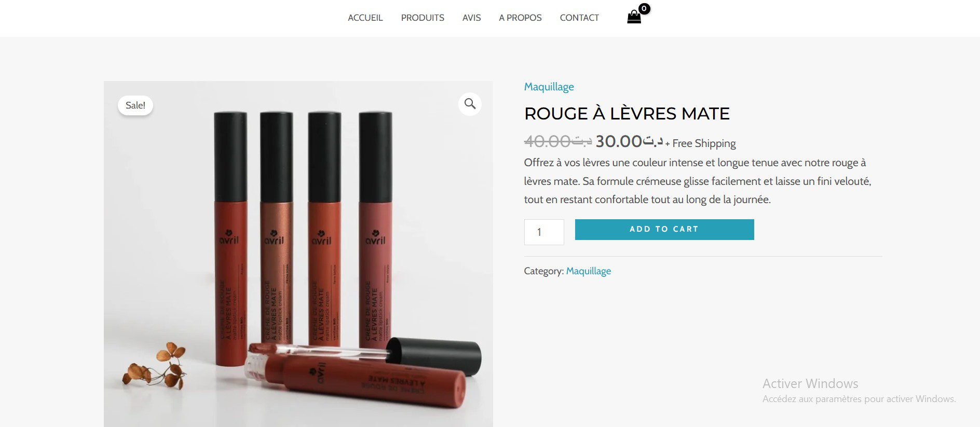Focus the quantity input field

[544, 232]
